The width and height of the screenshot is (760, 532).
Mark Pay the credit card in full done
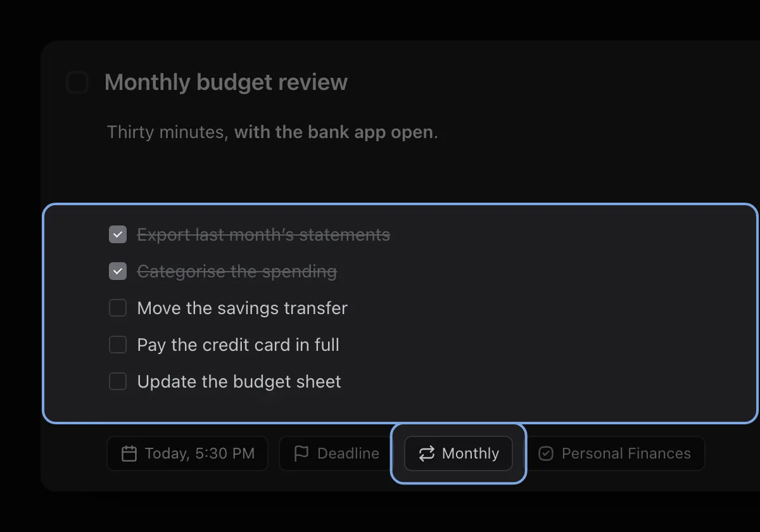coord(118,345)
